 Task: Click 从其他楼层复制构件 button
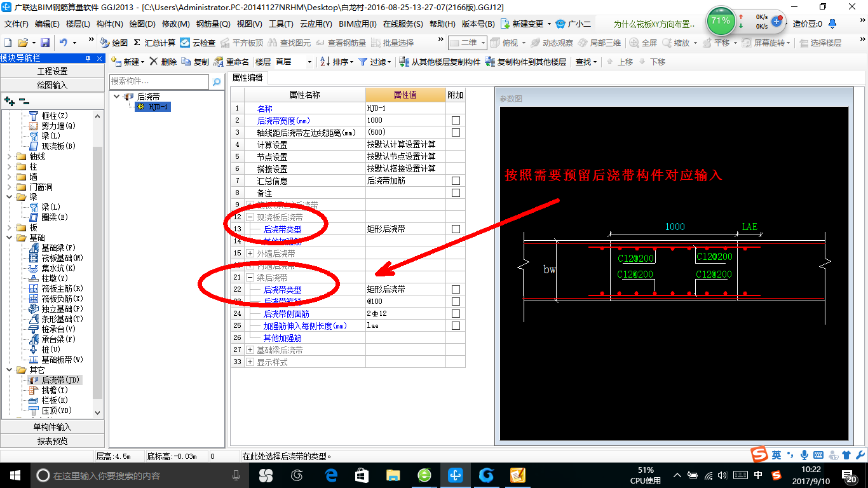click(440, 62)
